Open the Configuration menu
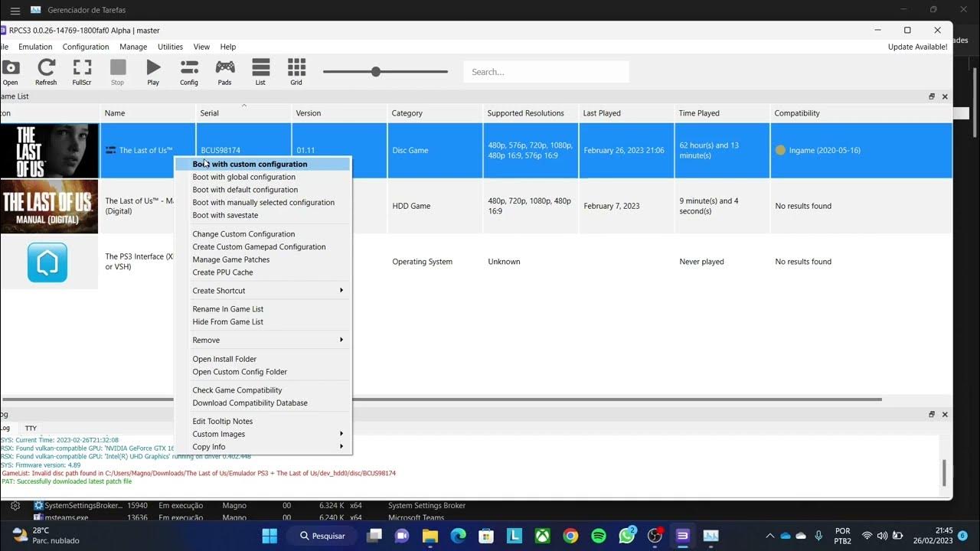Image resolution: width=980 pixels, height=551 pixels. click(x=86, y=47)
